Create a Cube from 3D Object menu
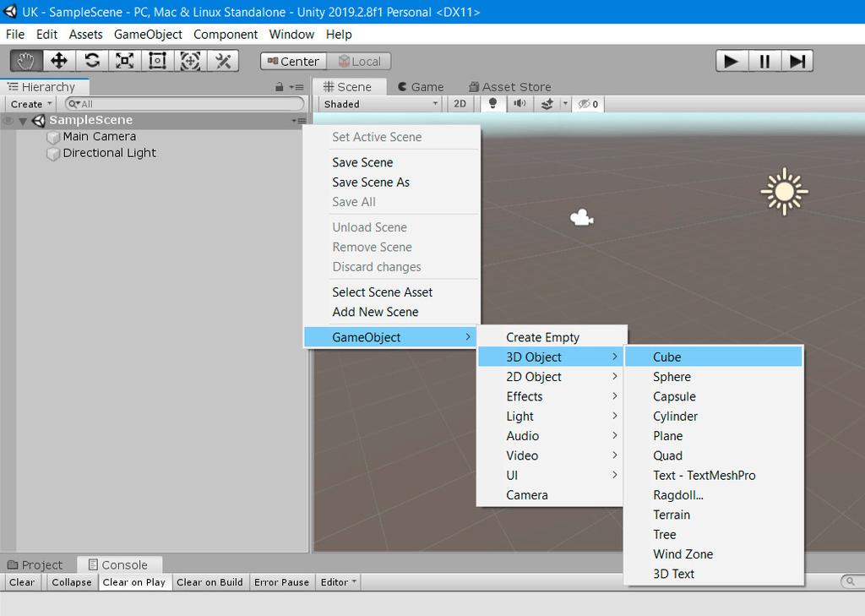 713,357
